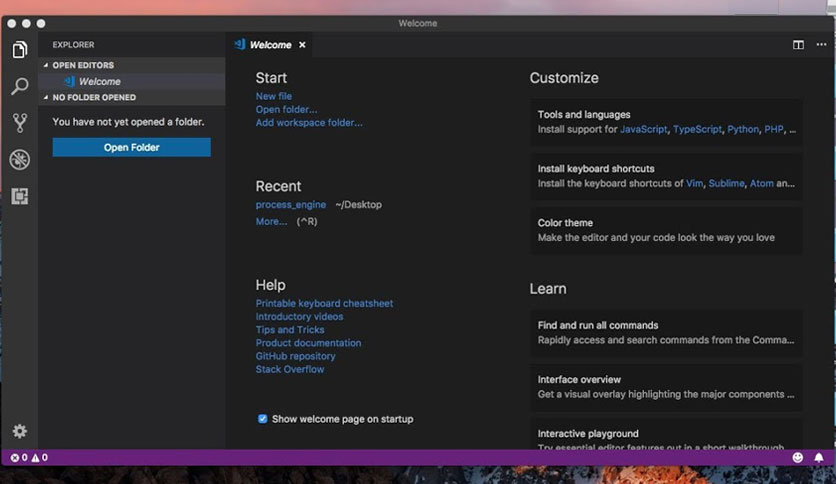The height and width of the screenshot is (484, 836).
Task: Open Printable keyboard cheatsheet link
Action: [x=324, y=303]
